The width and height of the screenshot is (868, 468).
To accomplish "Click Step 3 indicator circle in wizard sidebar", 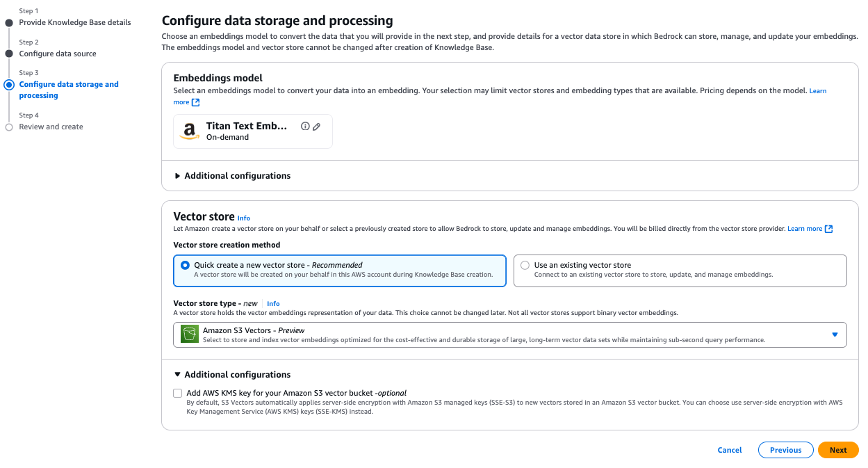I will [x=9, y=85].
